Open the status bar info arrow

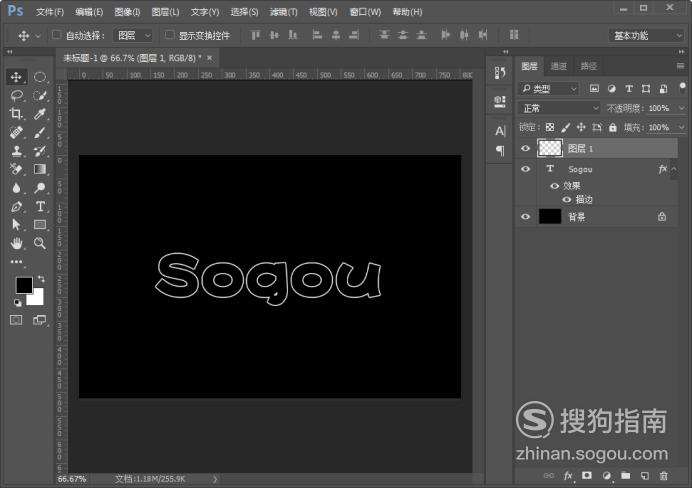coord(215,479)
